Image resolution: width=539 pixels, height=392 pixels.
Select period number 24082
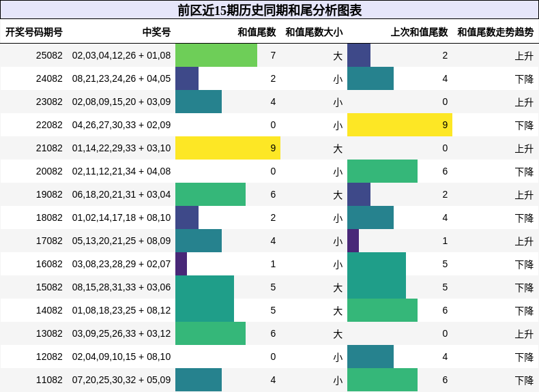(49, 78)
